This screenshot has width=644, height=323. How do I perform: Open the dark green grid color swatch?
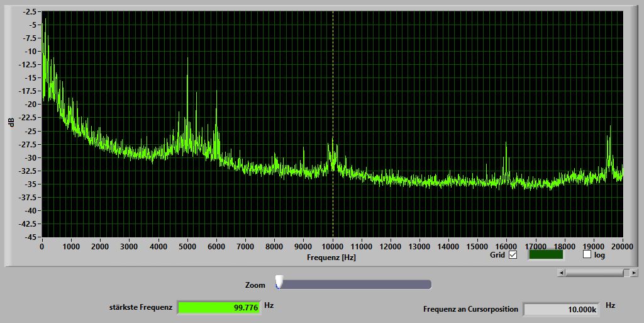tap(546, 255)
